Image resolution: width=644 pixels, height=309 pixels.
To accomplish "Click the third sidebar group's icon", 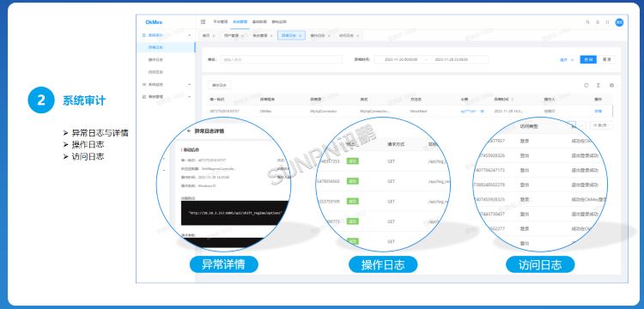I will tap(143, 97).
